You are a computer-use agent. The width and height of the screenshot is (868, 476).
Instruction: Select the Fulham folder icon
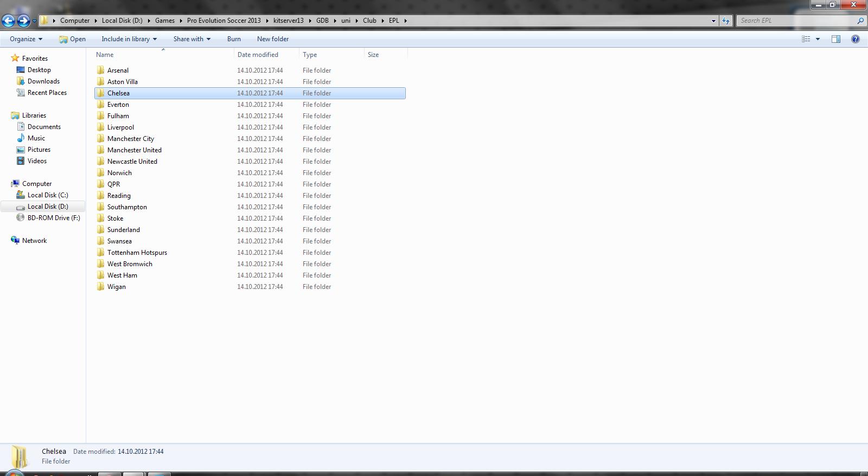tap(100, 116)
